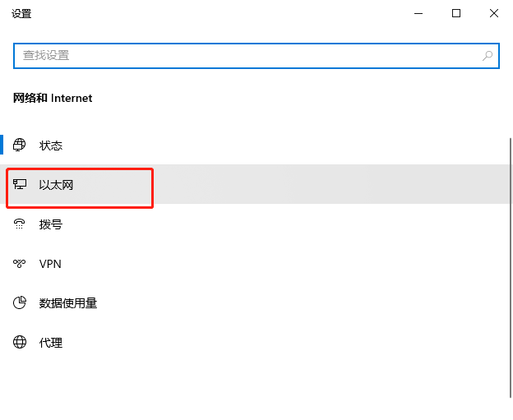Open 代理 proxy settings
This screenshot has height=420, width=513.
(x=255, y=343)
